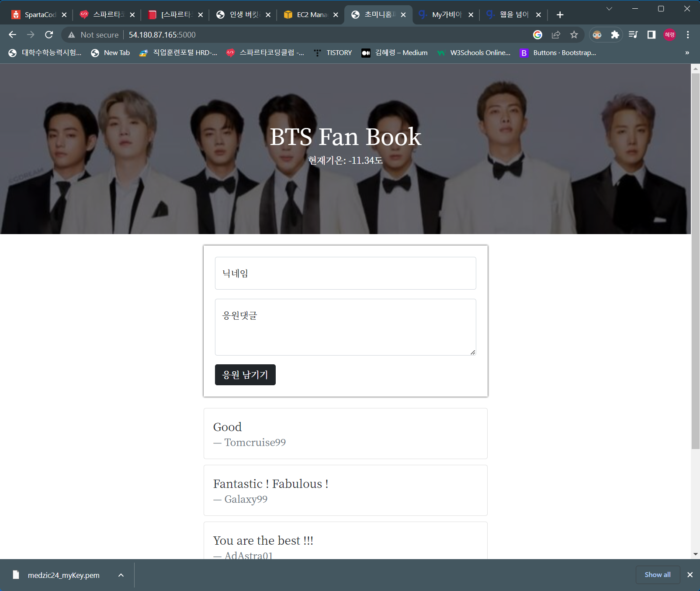Click the 현재기온 temperature text
Image resolution: width=700 pixels, height=591 pixels.
(345, 160)
